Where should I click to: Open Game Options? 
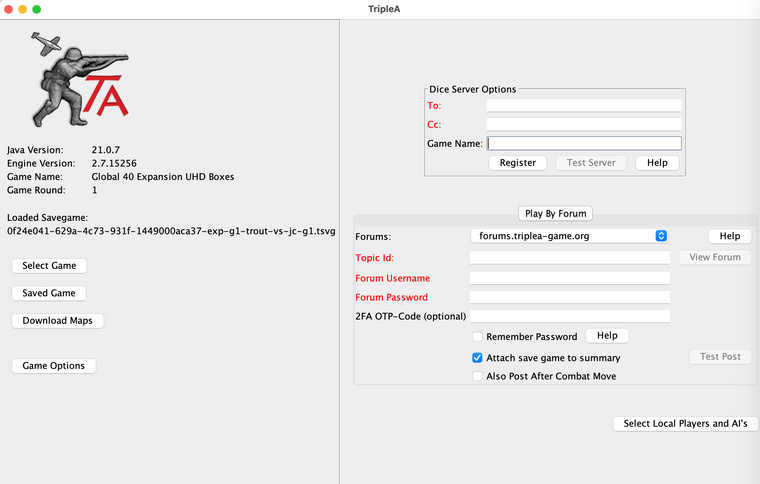point(53,366)
